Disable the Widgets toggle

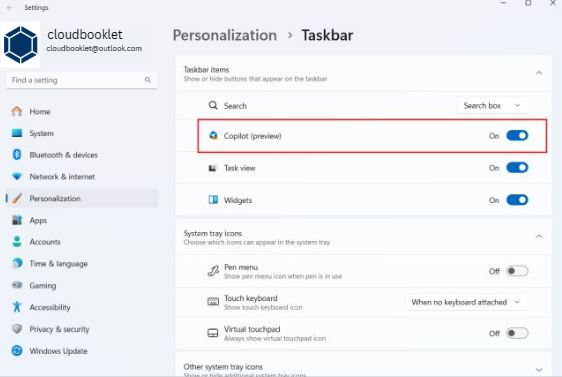517,200
